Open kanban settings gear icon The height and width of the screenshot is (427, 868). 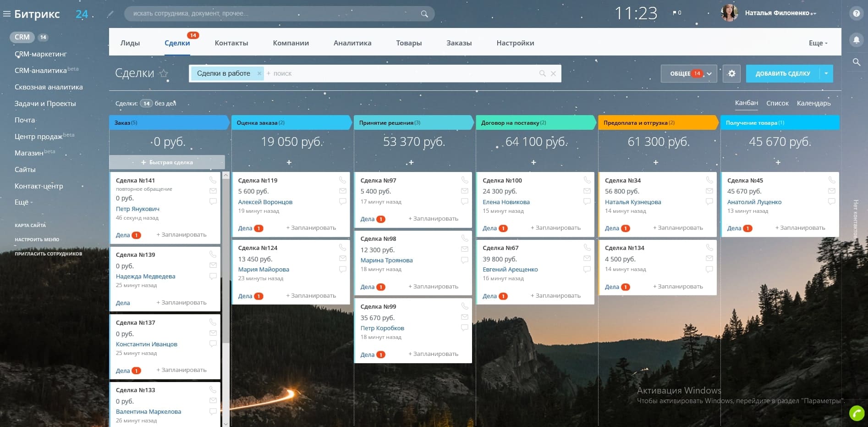(731, 73)
